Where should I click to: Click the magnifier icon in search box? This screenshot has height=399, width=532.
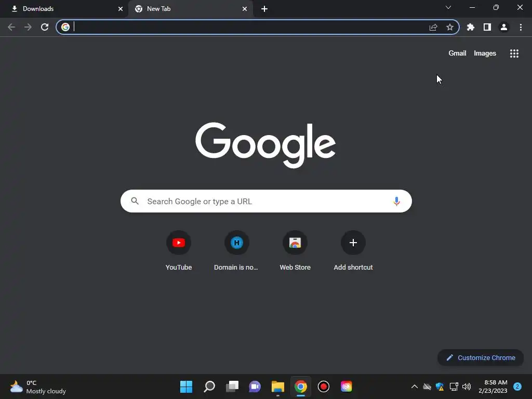coord(135,201)
